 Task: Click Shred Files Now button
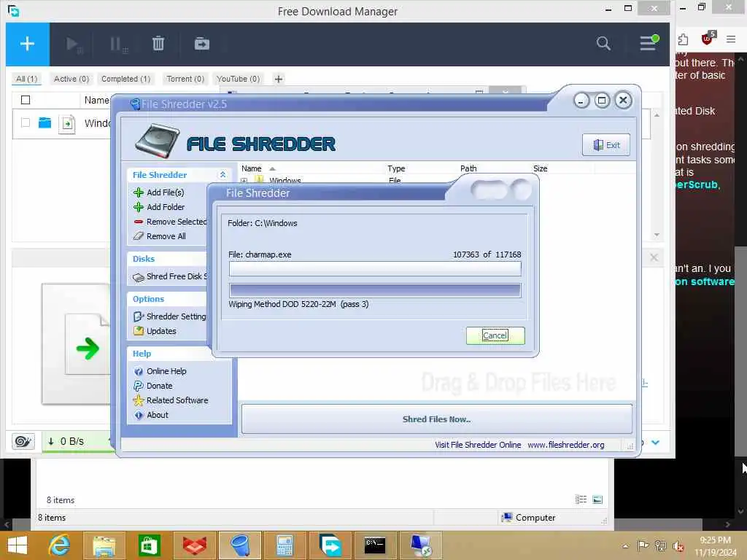click(x=437, y=419)
